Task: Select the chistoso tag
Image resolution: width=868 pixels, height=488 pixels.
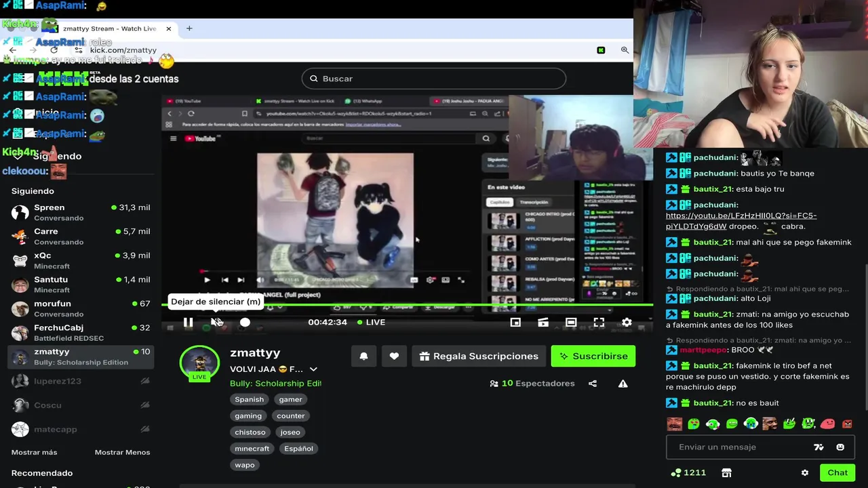Action: [250, 432]
